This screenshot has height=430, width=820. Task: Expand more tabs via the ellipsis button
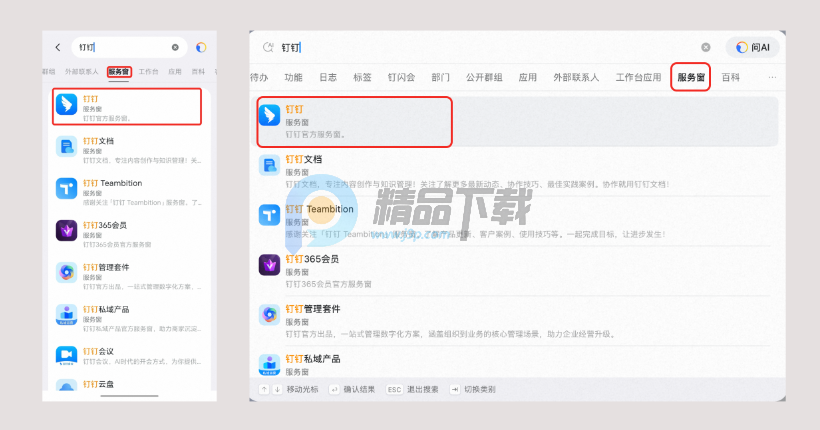tap(772, 77)
